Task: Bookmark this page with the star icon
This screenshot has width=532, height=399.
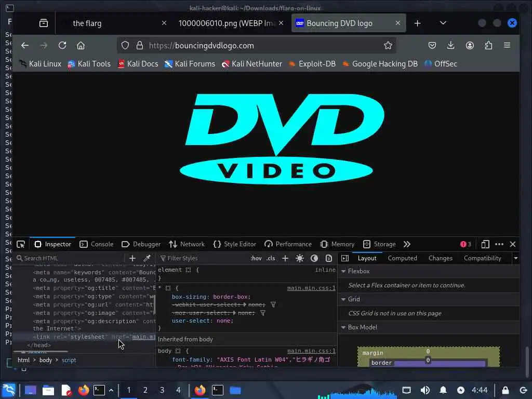Action: tap(388, 46)
